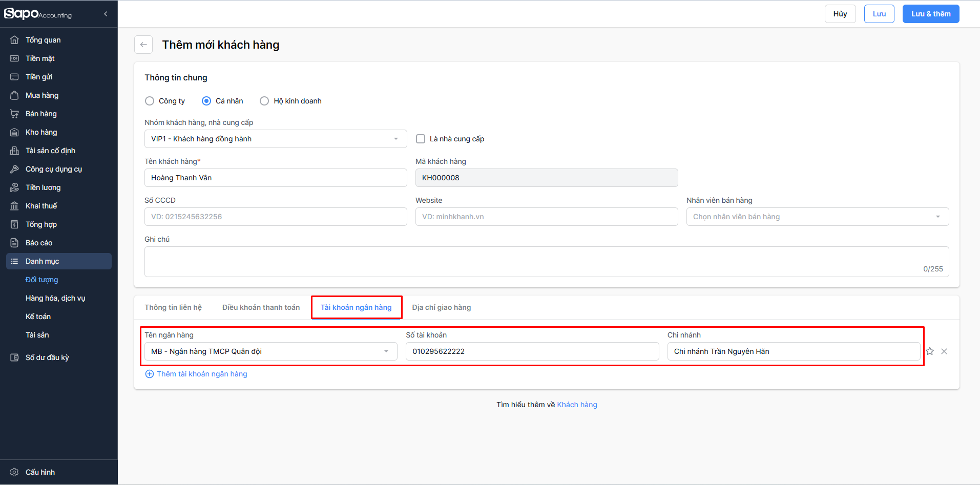Image resolution: width=980 pixels, height=485 pixels.
Task: Expand the Nhân viên bán hàng dropdown
Action: [x=817, y=217]
